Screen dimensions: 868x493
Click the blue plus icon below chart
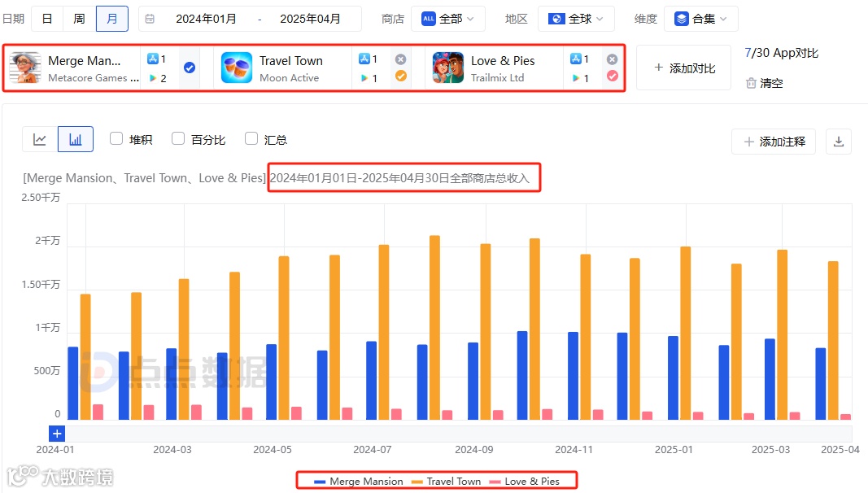pos(57,434)
